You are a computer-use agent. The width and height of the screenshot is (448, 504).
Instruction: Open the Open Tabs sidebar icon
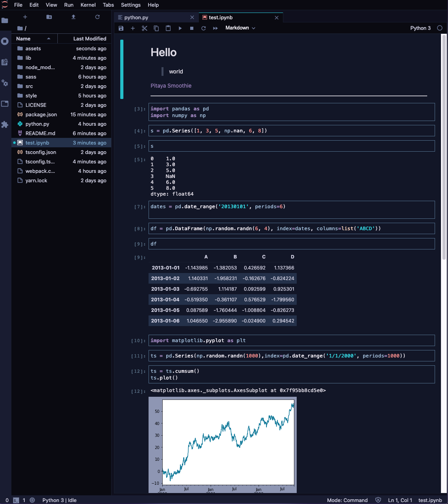pyautogui.click(x=5, y=104)
